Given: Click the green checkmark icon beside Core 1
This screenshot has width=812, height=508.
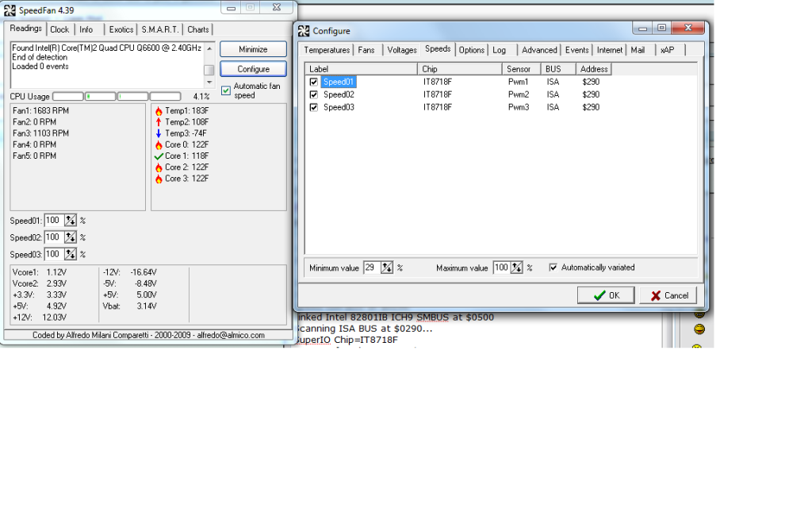Looking at the screenshot, I should [159, 156].
